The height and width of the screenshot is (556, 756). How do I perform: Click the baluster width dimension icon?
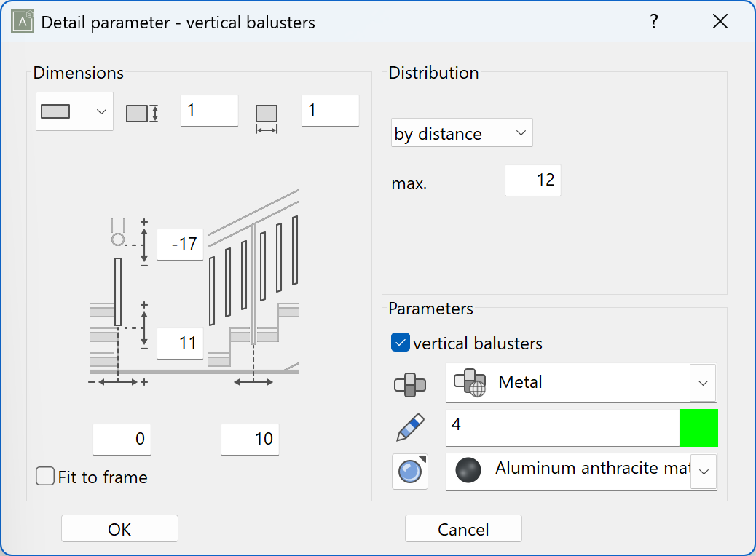coord(266,111)
